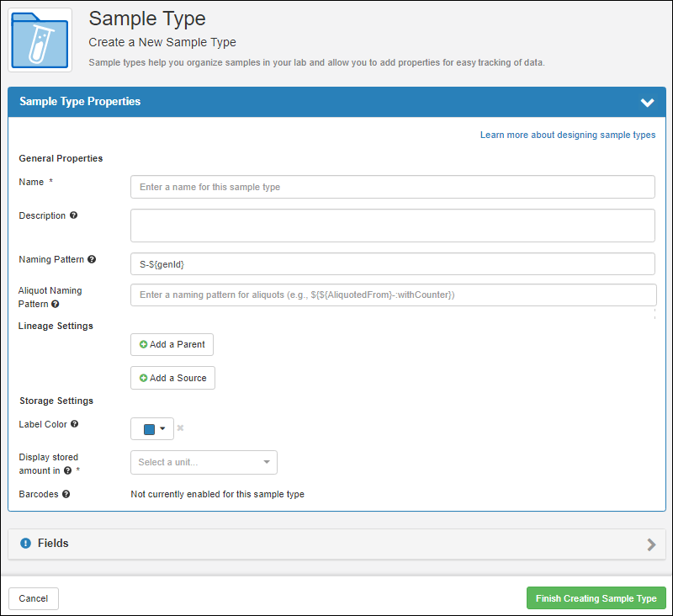
Task: Click Finish Creating Sample Type button
Action: pyautogui.click(x=596, y=598)
